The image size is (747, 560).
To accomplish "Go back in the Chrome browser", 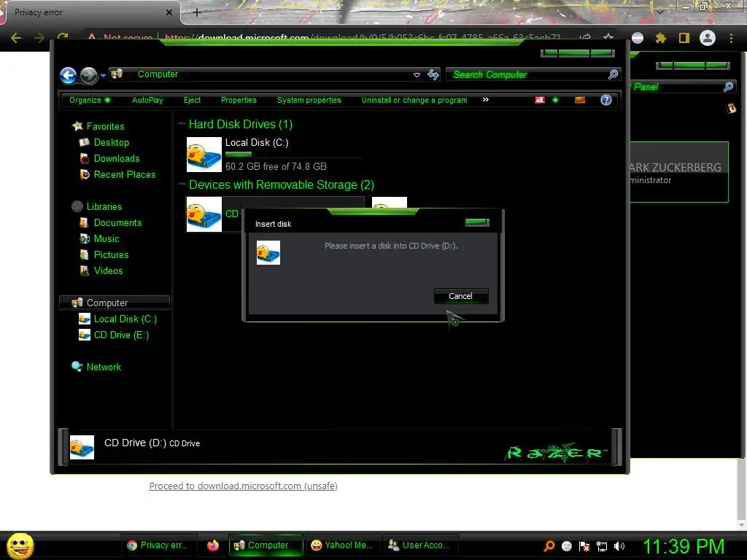I will pos(16,38).
